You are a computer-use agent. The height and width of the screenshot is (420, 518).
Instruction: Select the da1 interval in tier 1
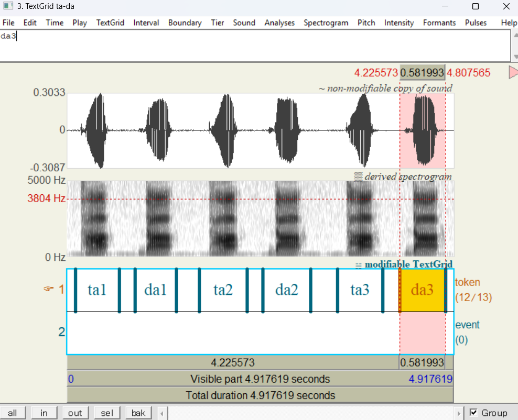(x=156, y=290)
